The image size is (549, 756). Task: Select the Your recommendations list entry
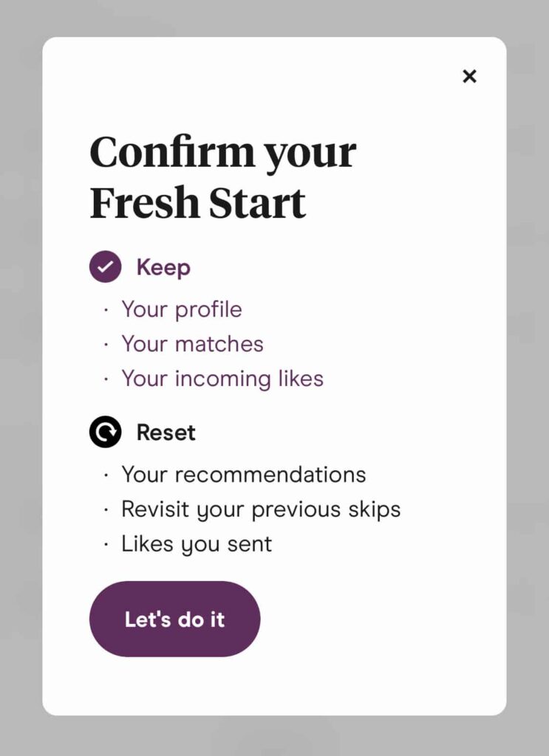click(242, 475)
